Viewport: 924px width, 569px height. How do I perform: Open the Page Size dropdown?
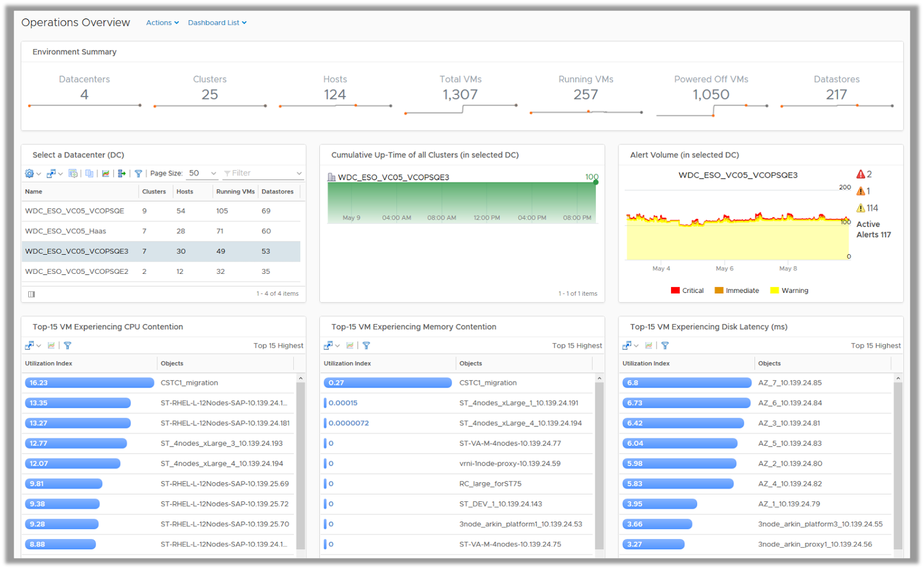click(202, 173)
